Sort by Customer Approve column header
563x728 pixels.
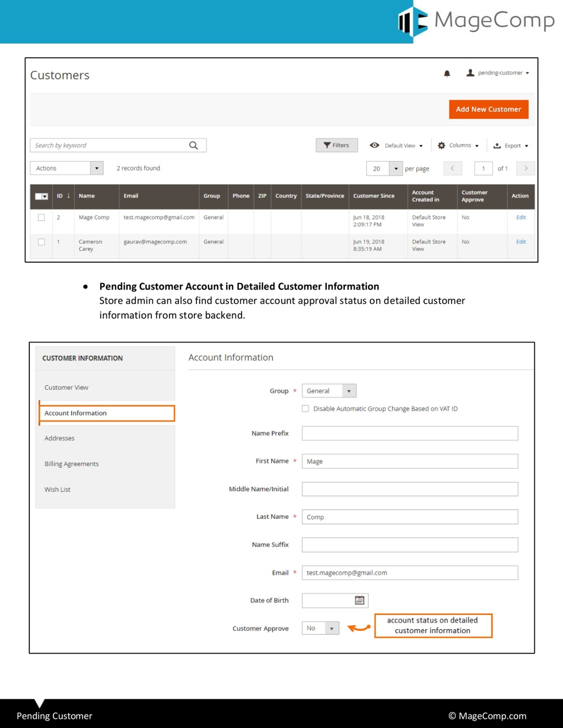[482, 197]
